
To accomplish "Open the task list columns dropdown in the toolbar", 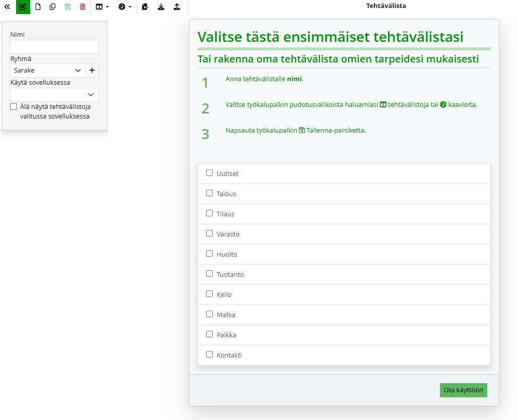I will (102, 7).
